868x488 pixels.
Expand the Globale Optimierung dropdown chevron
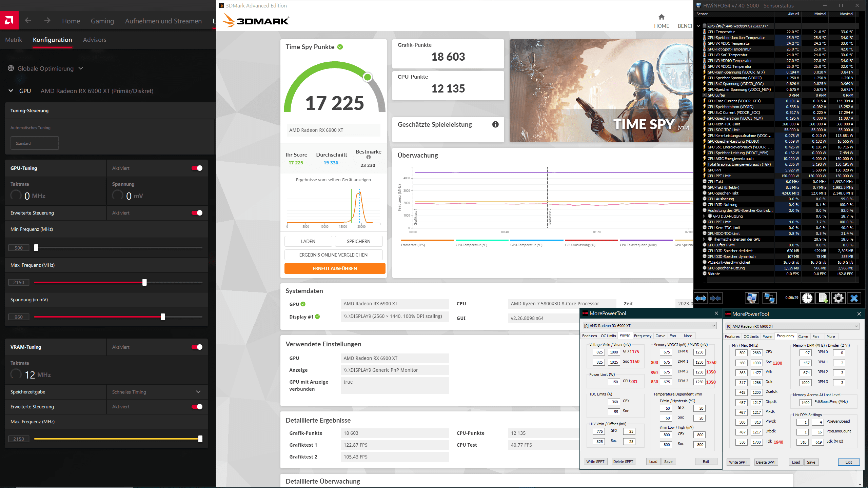pos(81,68)
